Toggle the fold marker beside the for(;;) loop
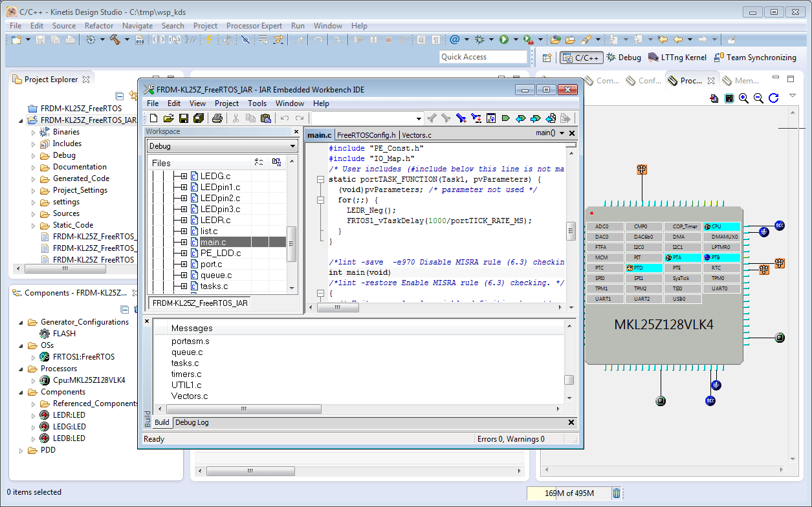 [321, 200]
